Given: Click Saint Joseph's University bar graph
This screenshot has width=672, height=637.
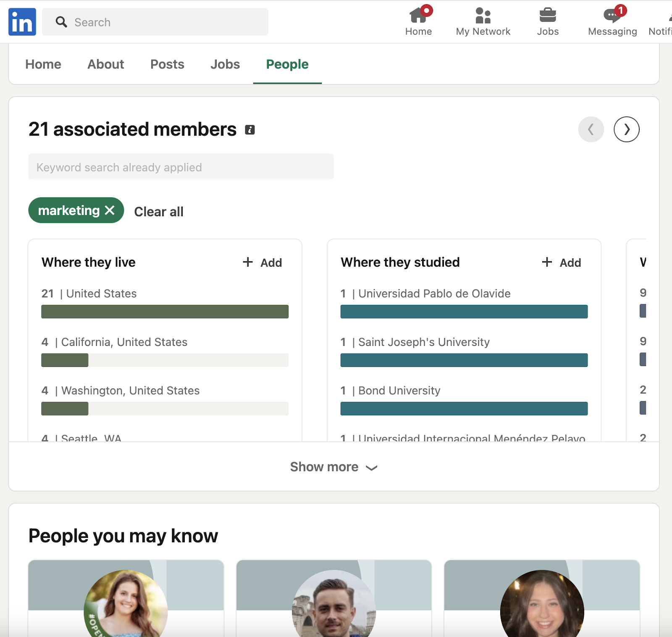Looking at the screenshot, I should pos(464,360).
